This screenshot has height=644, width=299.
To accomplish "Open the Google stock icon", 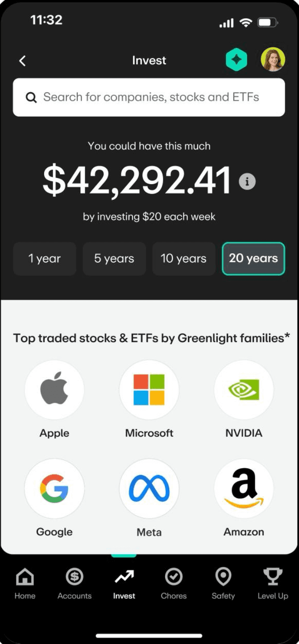I will (54, 488).
